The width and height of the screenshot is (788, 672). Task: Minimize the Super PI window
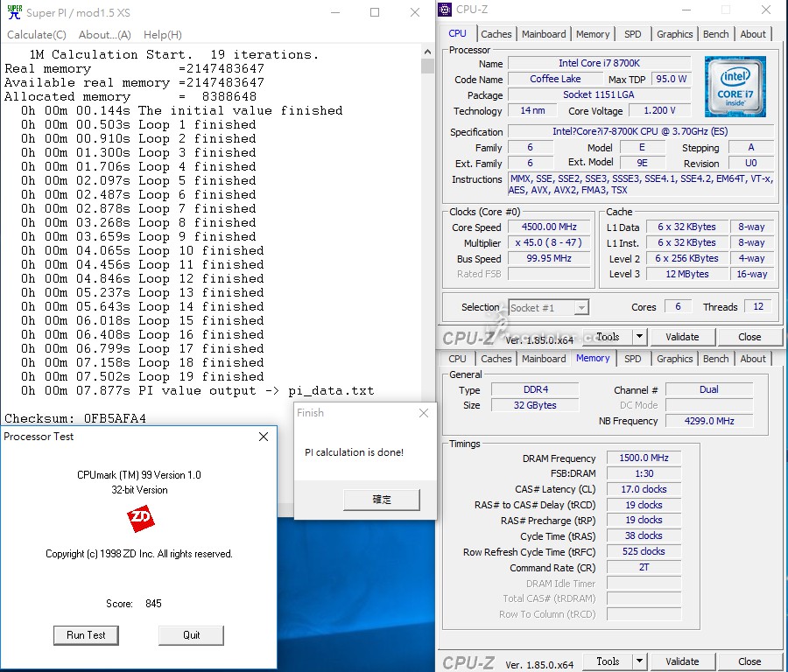coord(335,12)
